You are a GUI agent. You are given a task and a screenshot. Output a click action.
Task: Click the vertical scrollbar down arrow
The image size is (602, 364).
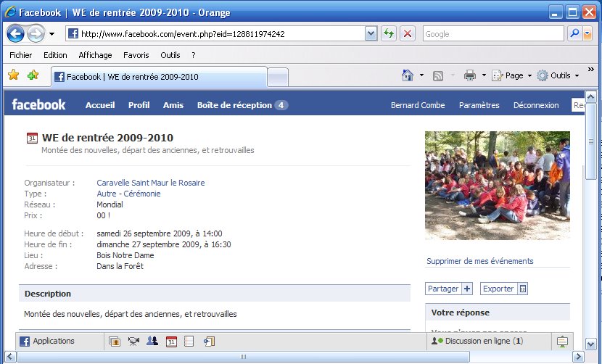pyautogui.click(x=590, y=344)
